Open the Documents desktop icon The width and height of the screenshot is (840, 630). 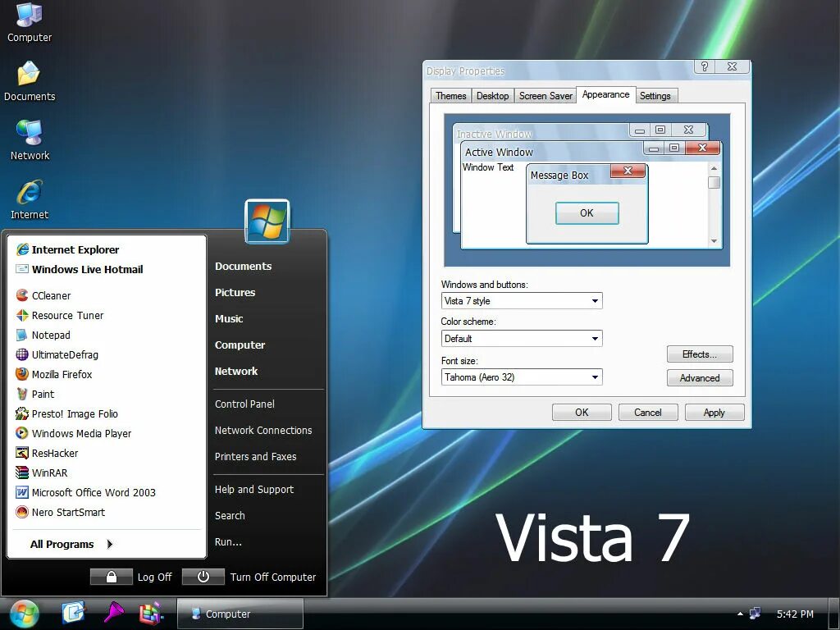pos(30,81)
